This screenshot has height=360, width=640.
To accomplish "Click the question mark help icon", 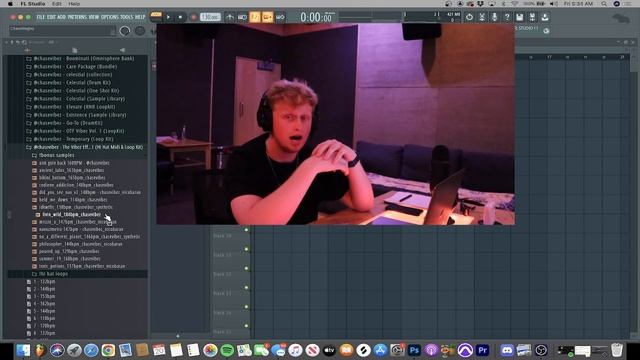I will coord(507,17).
